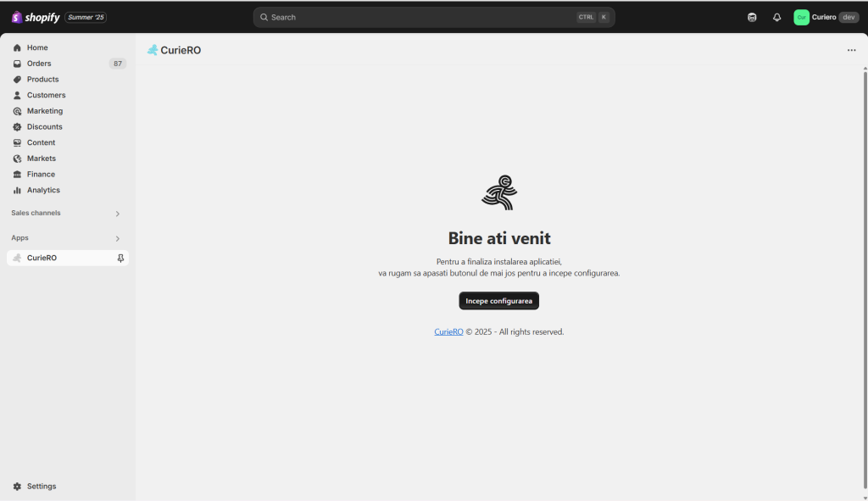The height and width of the screenshot is (501, 868).
Task: Select CurieRO app in sidebar
Action: click(x=68, y=258)
